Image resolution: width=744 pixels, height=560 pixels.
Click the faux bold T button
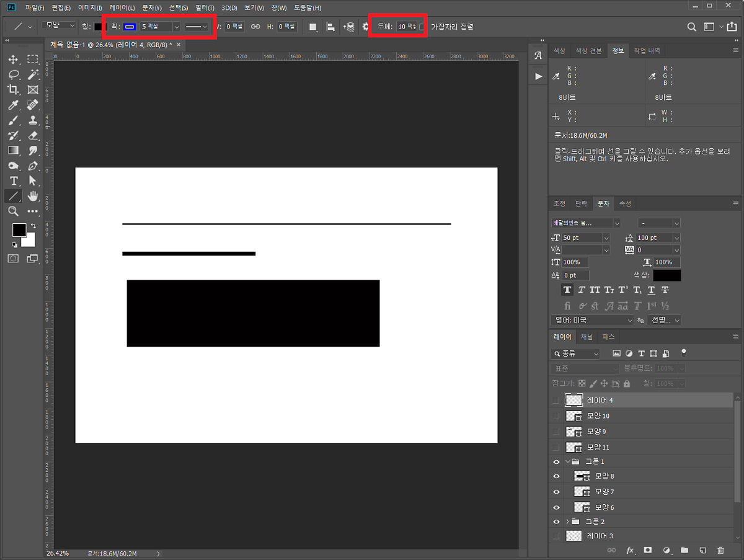[x=567, y=290]
